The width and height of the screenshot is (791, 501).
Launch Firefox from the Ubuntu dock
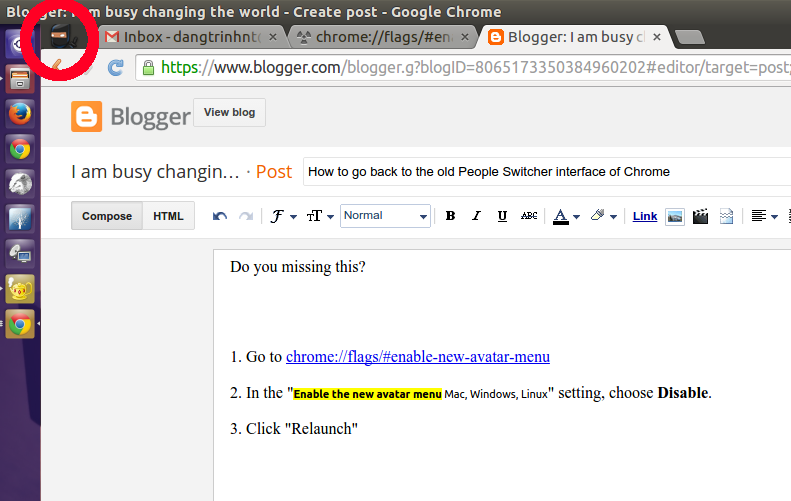coord(20,114)
